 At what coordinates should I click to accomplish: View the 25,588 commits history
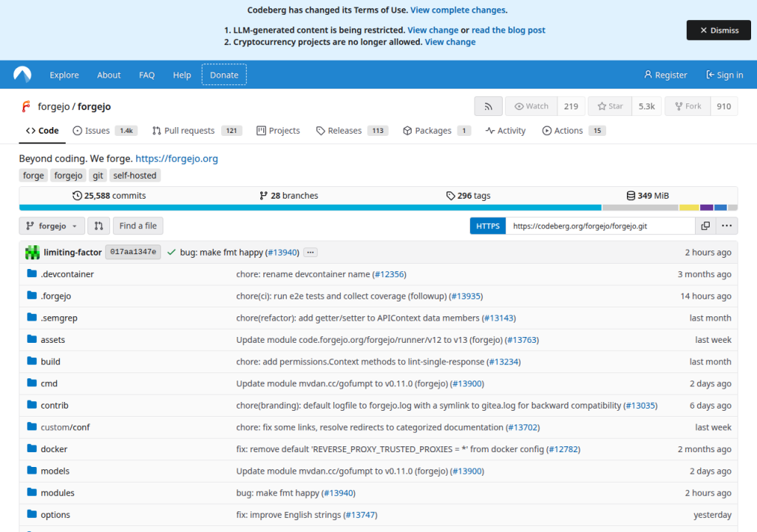click(109, 196)
